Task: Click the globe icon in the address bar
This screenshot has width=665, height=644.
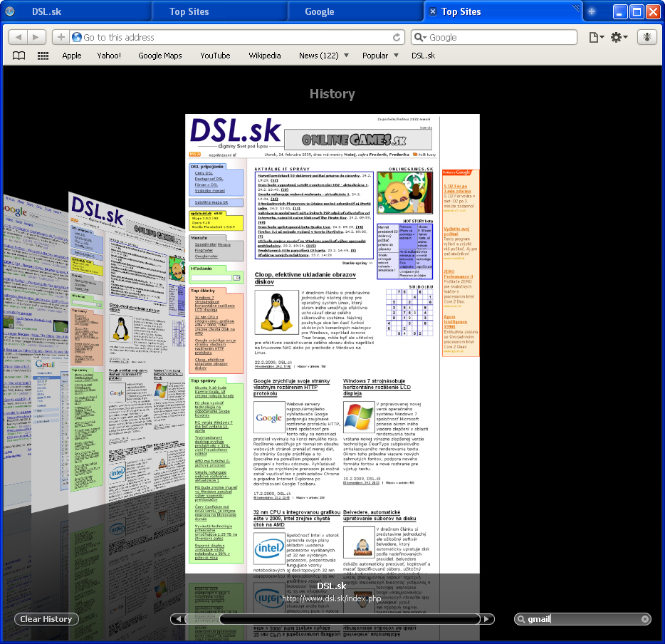Action: (x=76, y=37)
